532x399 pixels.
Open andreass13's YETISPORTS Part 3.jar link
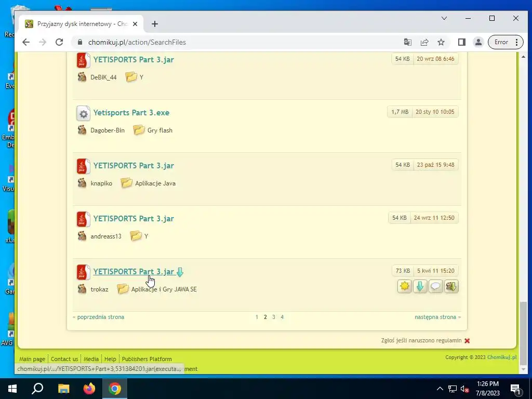[x=134, y=219]
